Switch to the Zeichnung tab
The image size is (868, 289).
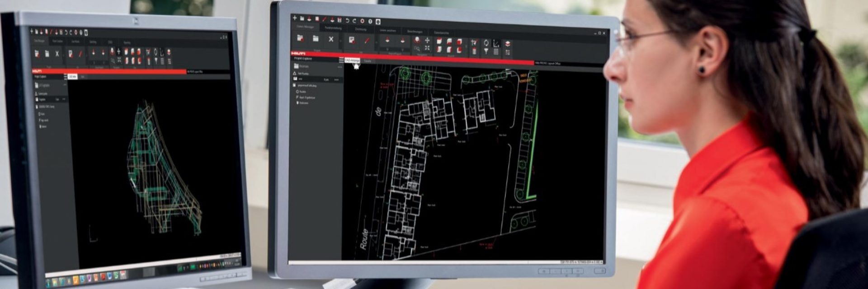pyautogui.click(x=360, y=29)
